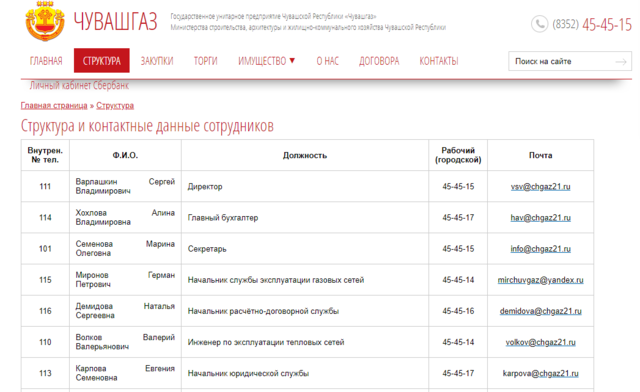Click work phone 45-45-17 in Карпова row
Image resolution: width=640 pixels, height=392 pixels.
[458, 373]
